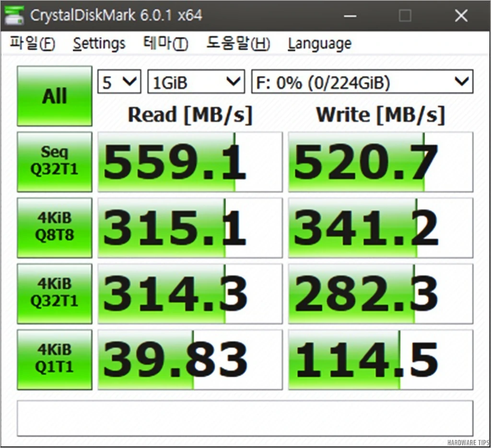Click the 559.1 sequential read result

pos(190,162)
